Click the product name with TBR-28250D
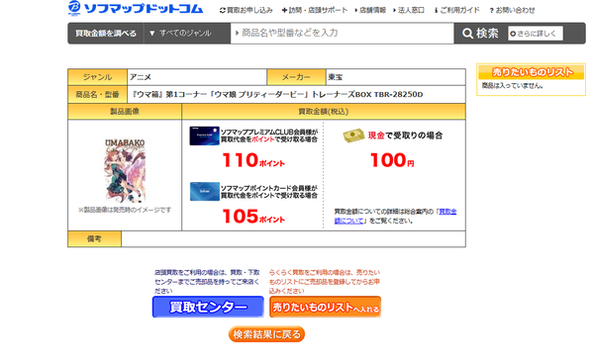 (x=277, y=94)
